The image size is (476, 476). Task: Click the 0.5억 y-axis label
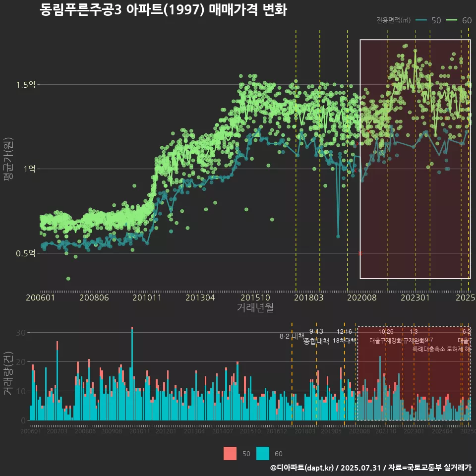pyautogui.click(x=26, y=253)
